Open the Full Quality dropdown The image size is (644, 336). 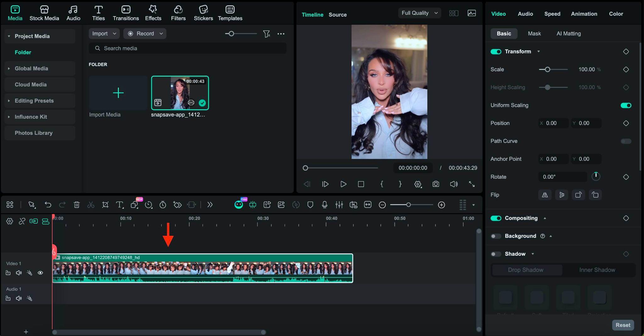pos(419,13)
